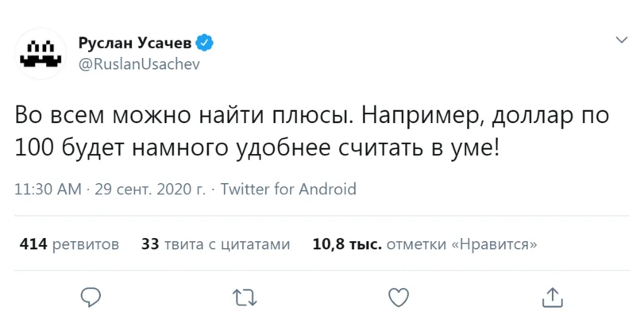Show the 33 твита с цитатами
This screenshot has height=322, width=644.
(x=215, y=244)
